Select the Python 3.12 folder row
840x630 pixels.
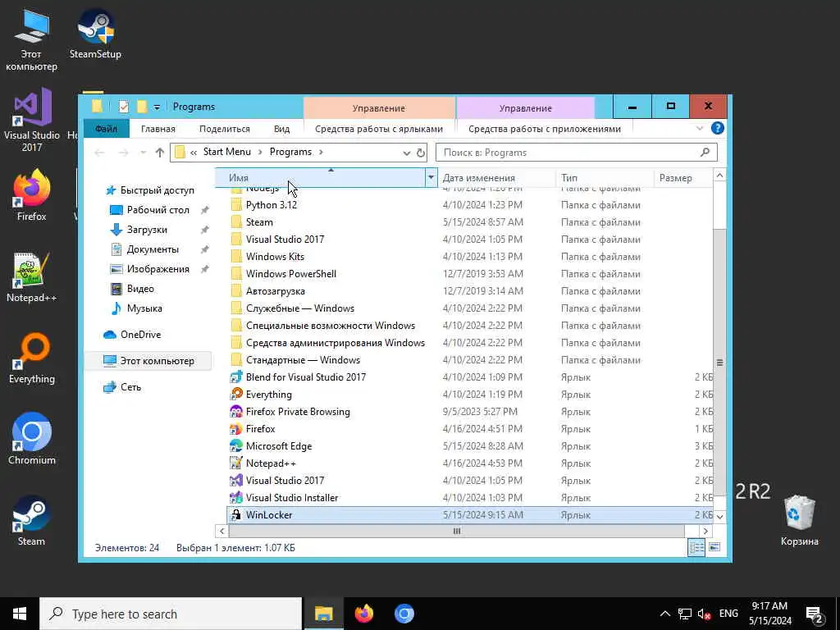coord(470,204)
